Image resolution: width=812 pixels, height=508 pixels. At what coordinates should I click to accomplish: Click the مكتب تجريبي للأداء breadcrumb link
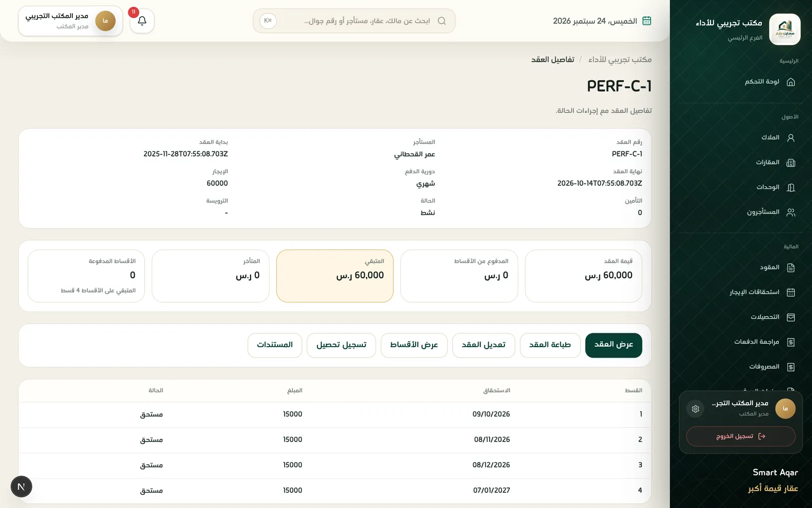[620, 60]
